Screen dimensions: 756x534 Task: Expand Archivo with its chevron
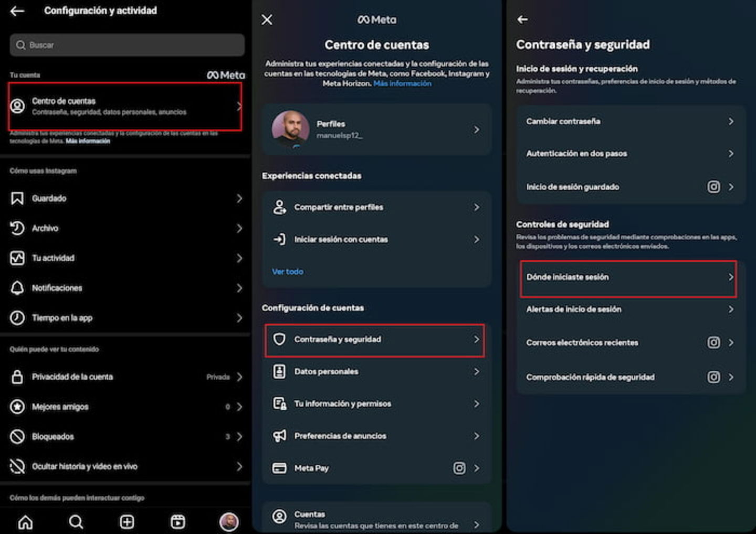[239, 228]
